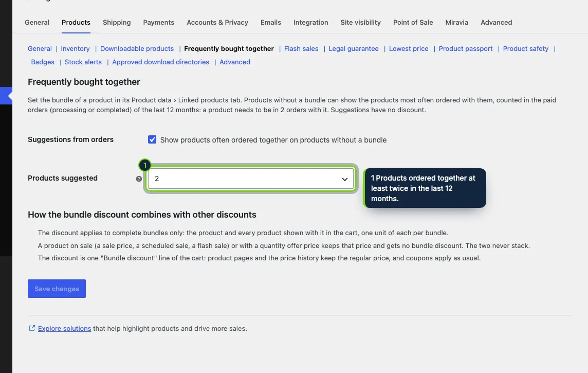Screen dimensions: 588x373
Task: Click the Suggestions from orders label
Action: [x=70, y=139]
